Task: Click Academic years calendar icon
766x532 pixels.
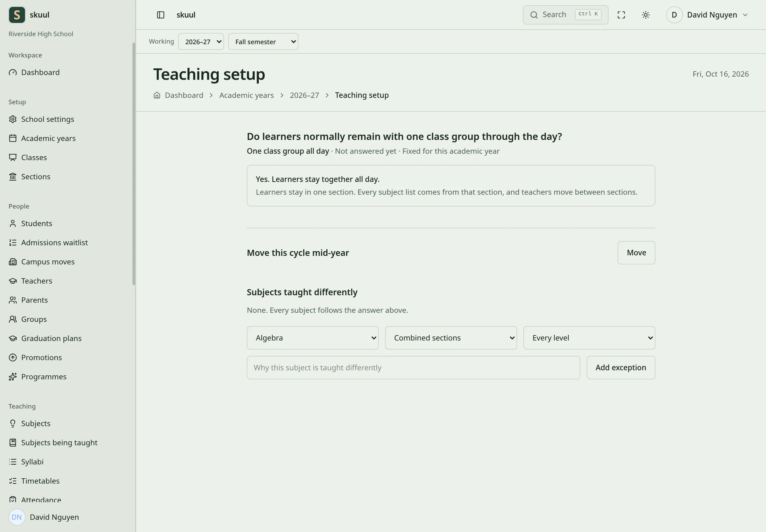Action: pyautogui.click(x=13, y=138)
